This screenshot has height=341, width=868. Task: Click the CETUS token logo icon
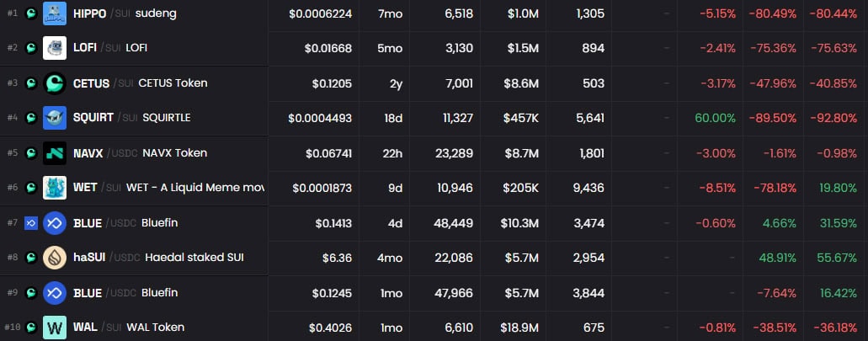coord(54,83)
